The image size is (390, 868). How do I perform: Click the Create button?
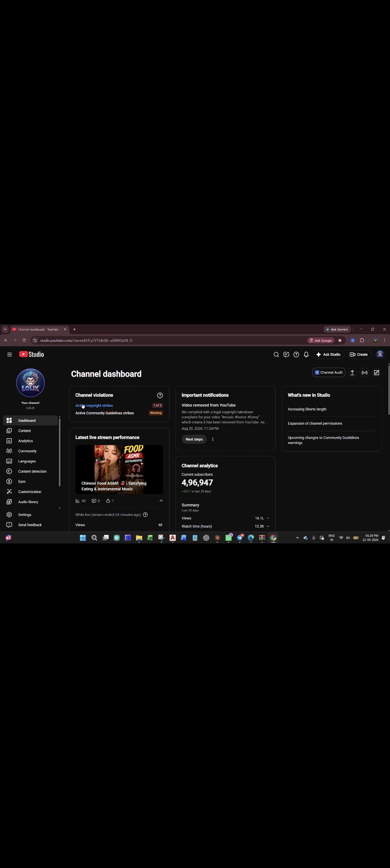click(359, 355)
